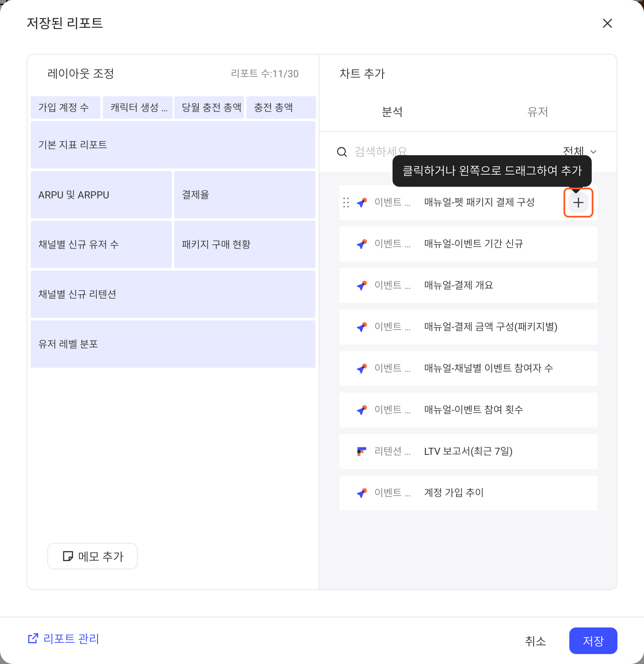Open the 전체 filter dropdown
This screenshot has height=664, width=644.
tap(580, 151)
